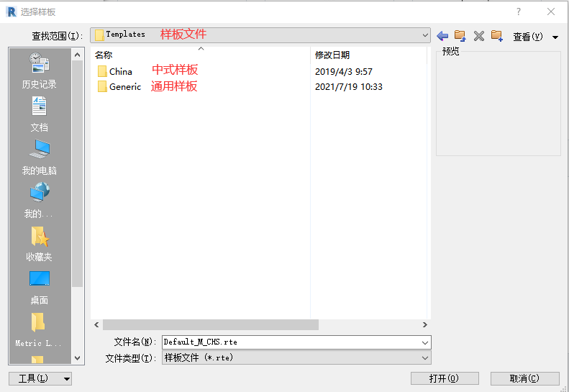Open the 桌面 desktop shortcut
Viewport: 569px width, 392px height.
[x=39, y=288]
